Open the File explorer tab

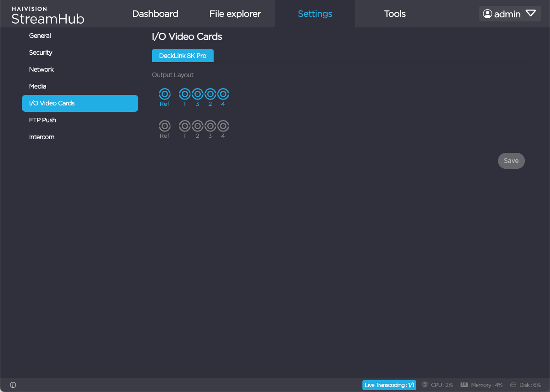pyautogui.click(x=235, y=14)
